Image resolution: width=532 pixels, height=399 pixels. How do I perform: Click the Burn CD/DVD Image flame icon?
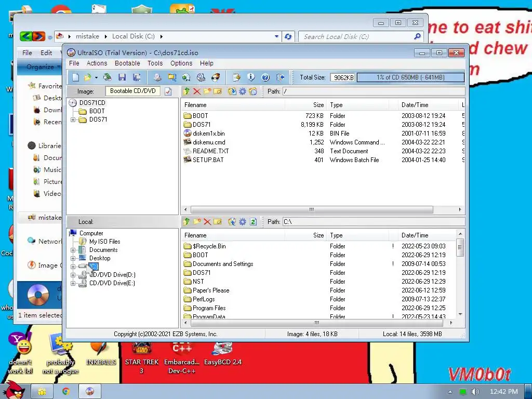click(216, 78)
